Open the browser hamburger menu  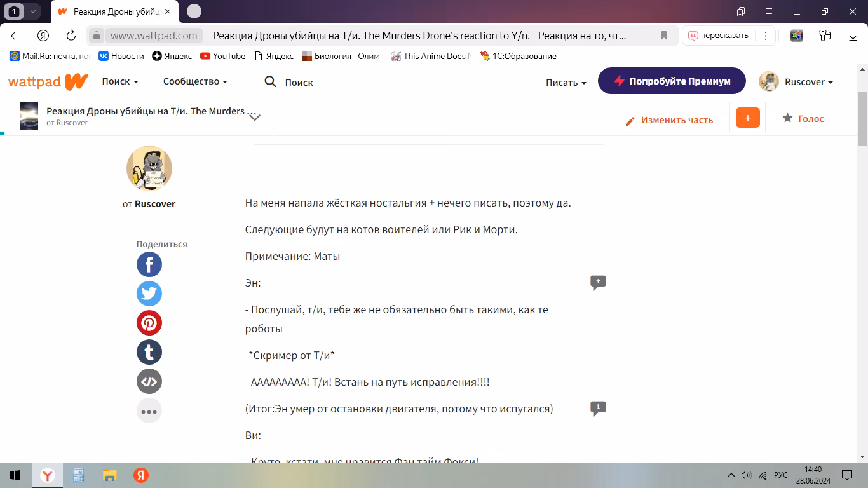[768, 11]
